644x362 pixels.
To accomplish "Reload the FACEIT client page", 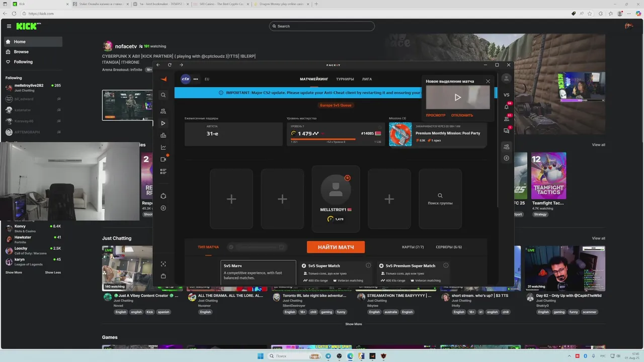I will click(170, 65).
